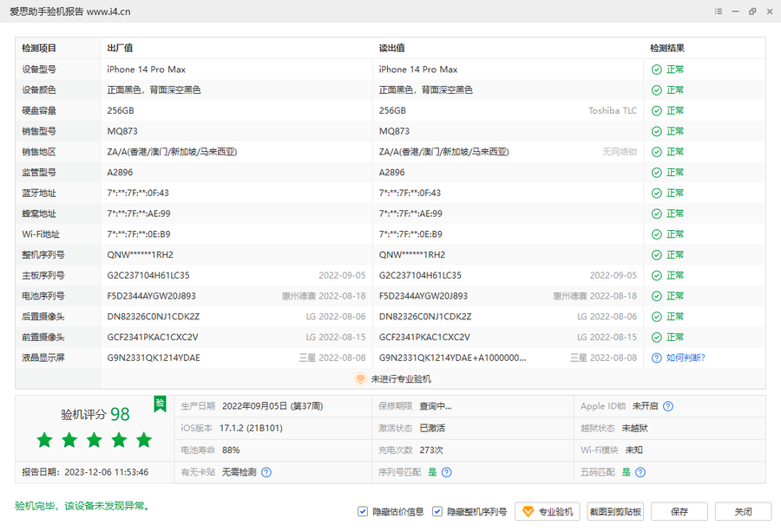Click the shield icon beside 未进行专业验机

point(360,379)
